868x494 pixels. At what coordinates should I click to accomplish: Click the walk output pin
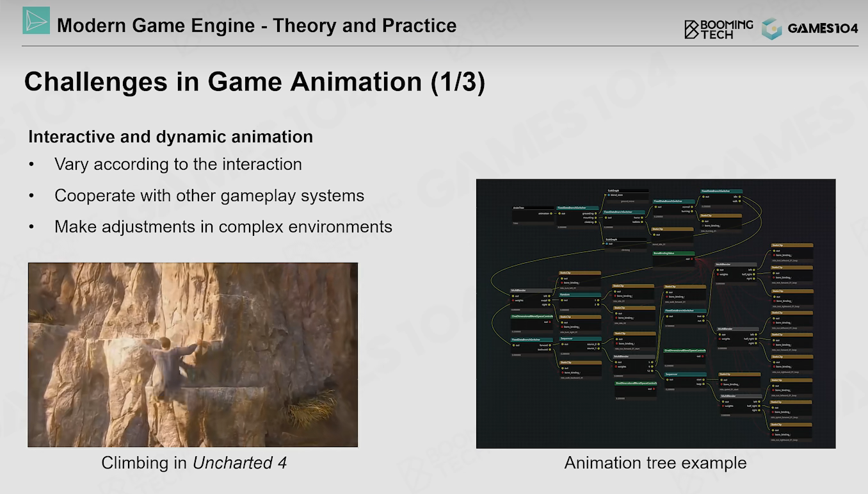point(739,201)
